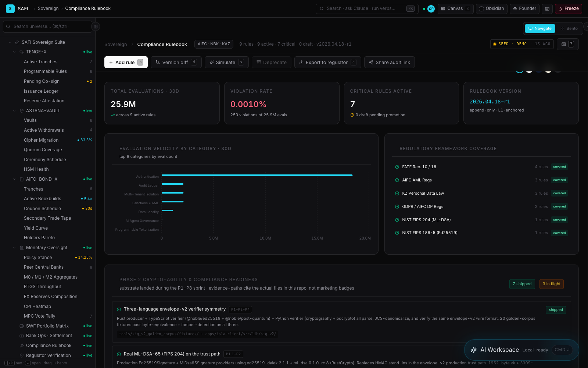The height and width of the screenshot is (368, 588).
Task: Click the Authentication bar in chart
Action: pyautogui.click(x=257, y=175)
